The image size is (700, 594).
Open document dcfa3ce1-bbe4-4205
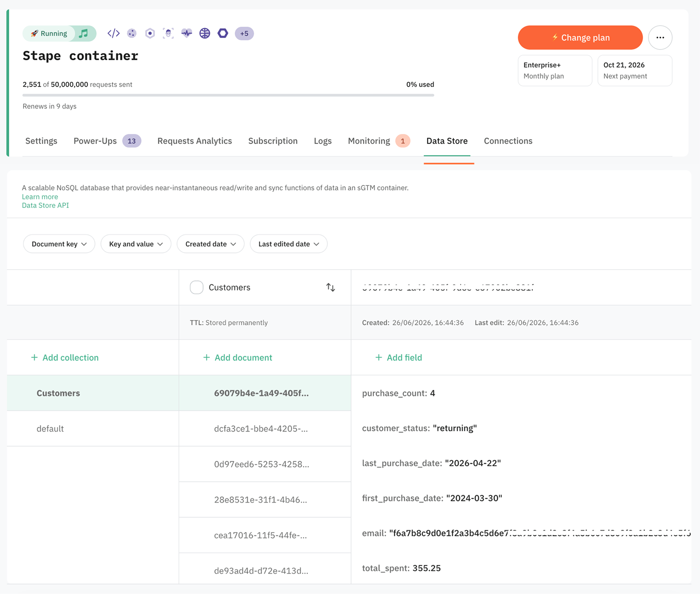click(265, 428)
